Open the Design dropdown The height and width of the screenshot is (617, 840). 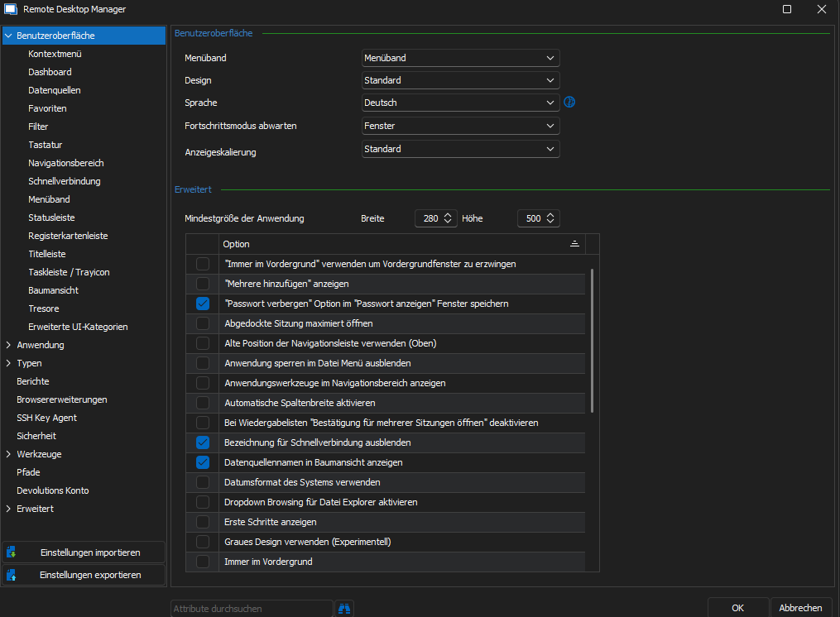point(461,80)
